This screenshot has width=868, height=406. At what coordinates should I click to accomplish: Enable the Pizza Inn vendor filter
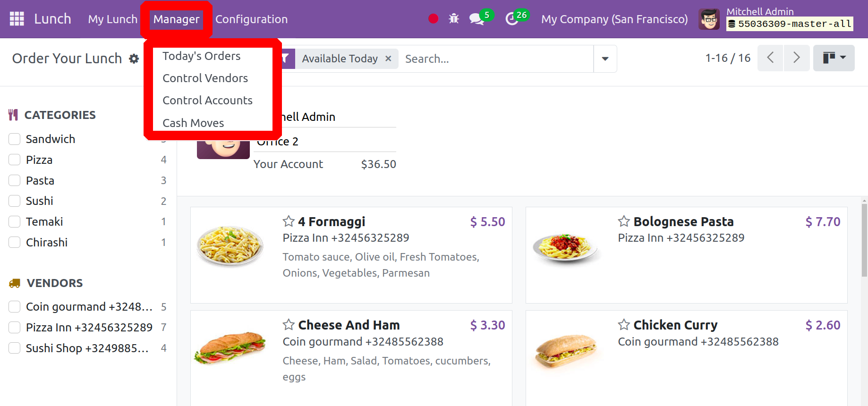pyautogui.click(x=15, y=327)
